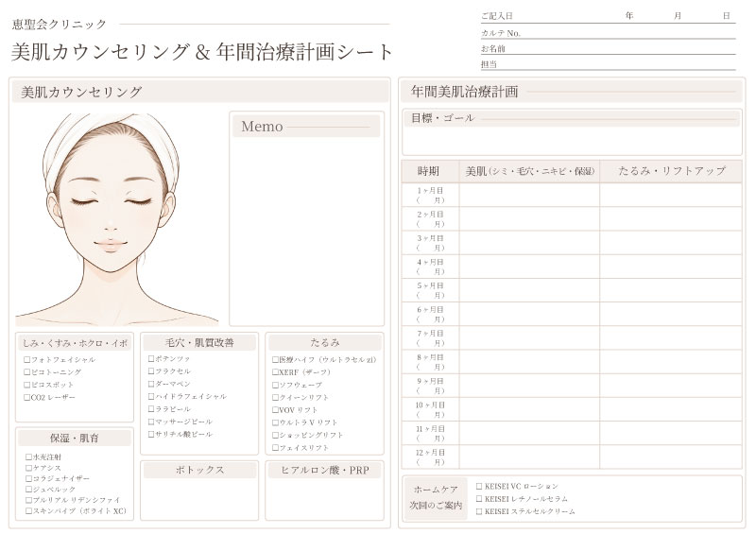Tick the 水光注射 checkbox
756x534 pixels.
(x=28, y=456)
